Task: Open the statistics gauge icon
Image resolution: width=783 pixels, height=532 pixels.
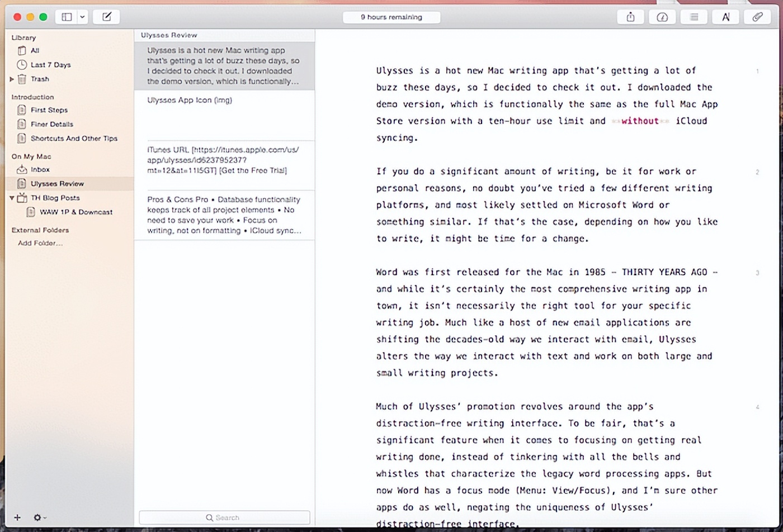Action: point(662,17)
